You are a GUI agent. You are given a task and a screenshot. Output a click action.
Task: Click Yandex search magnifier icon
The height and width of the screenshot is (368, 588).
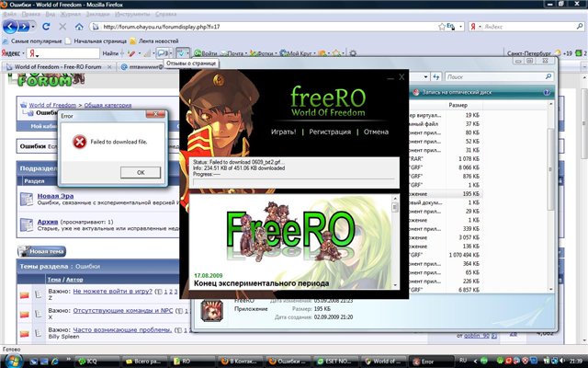[580, 27]
